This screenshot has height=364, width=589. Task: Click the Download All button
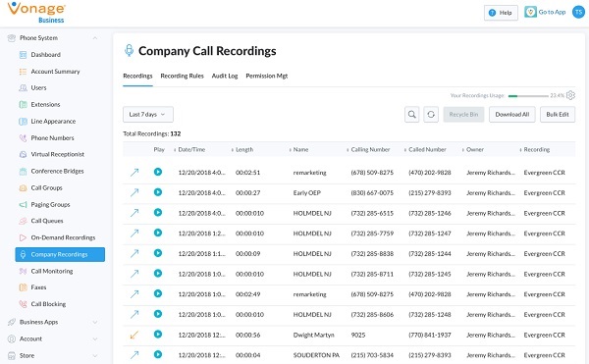pyautogui.click(x=512, y=115)
